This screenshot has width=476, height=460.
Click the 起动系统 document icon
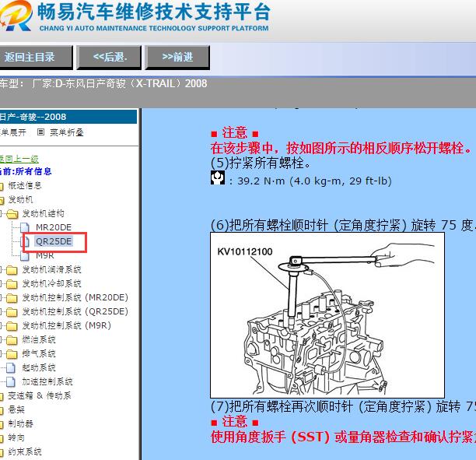tap(11, 368)
